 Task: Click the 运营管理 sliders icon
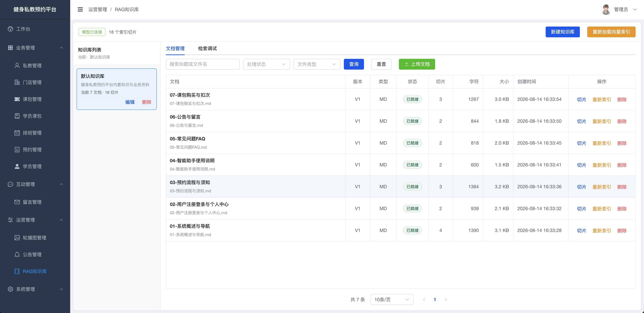[10, 220]
